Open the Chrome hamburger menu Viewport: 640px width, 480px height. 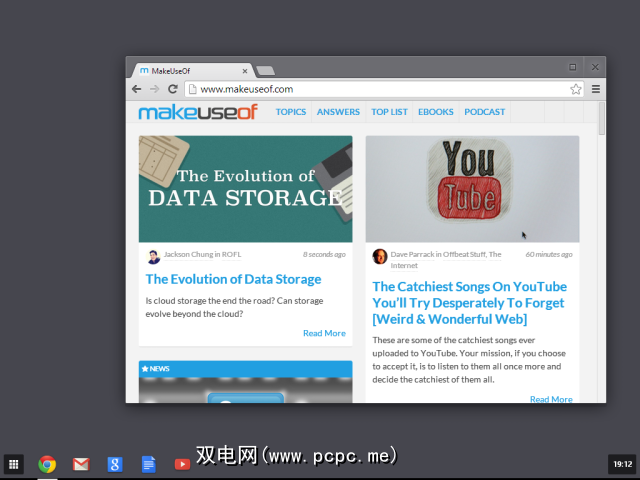pos(596,89)
